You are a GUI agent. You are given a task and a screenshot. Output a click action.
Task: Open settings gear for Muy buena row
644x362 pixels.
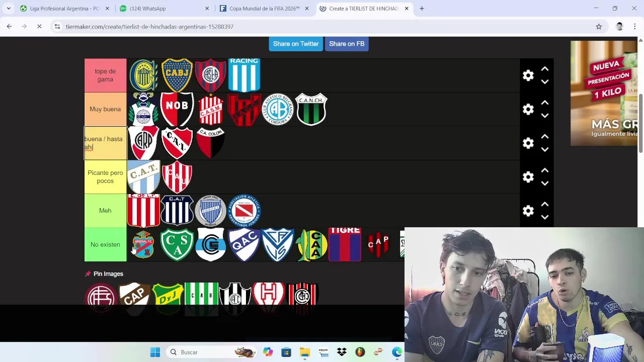[528, 109]
